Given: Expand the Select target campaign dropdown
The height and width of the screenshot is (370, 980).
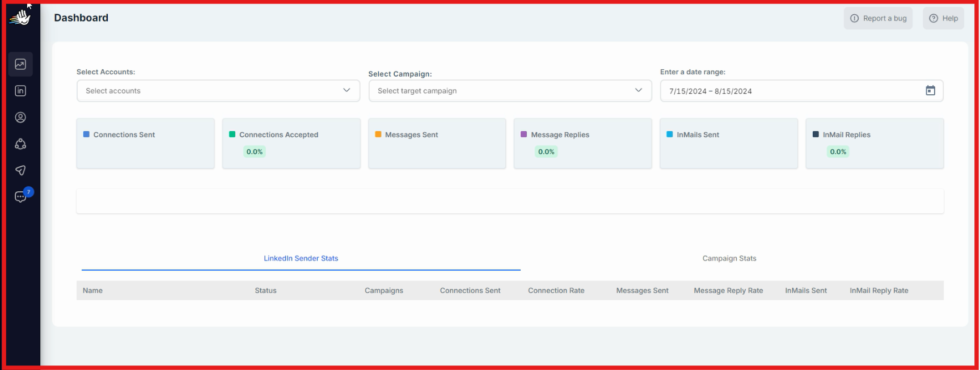Looking at the screenshot, I should pyautogui.click(x=510, y=91).
